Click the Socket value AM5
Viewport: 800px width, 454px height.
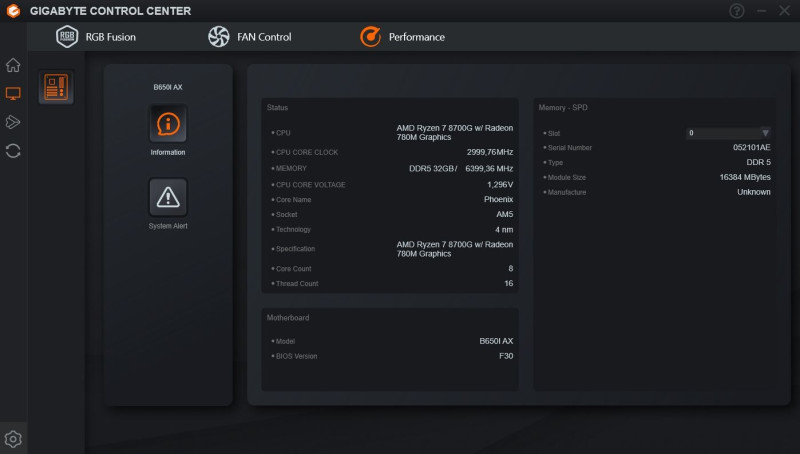[505, 214]
